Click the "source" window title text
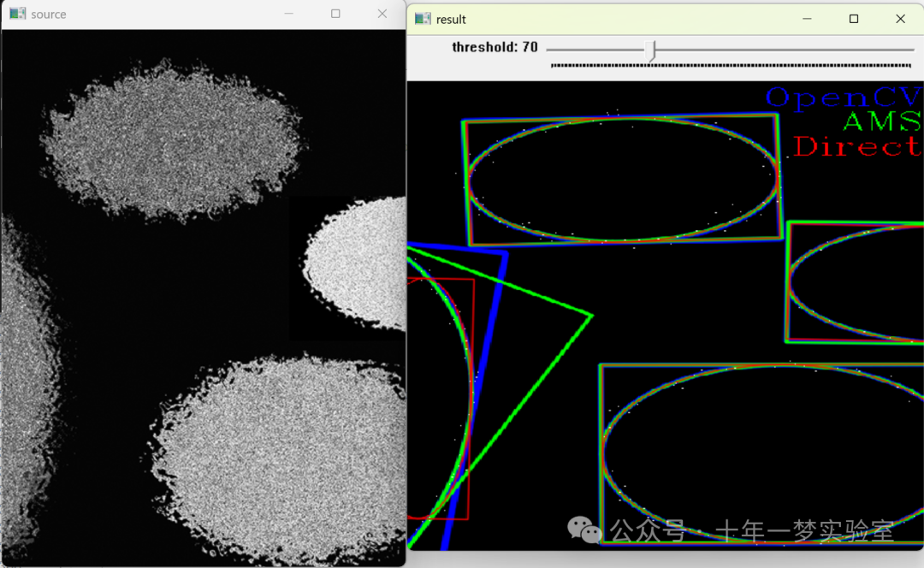Viewport: 924px width, 568px height. point(48,15)
